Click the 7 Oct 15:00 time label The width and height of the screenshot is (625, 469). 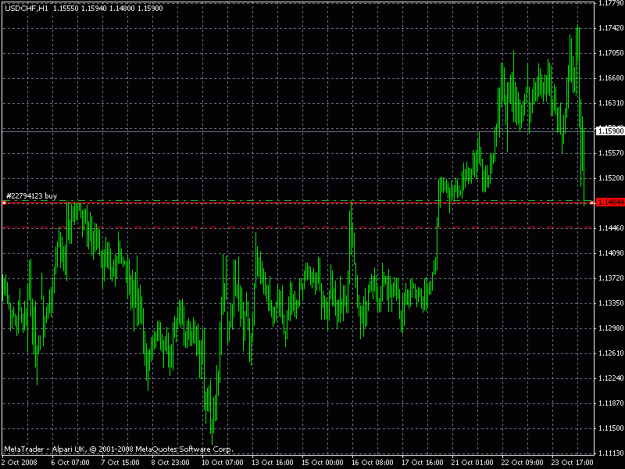(120, 463)
